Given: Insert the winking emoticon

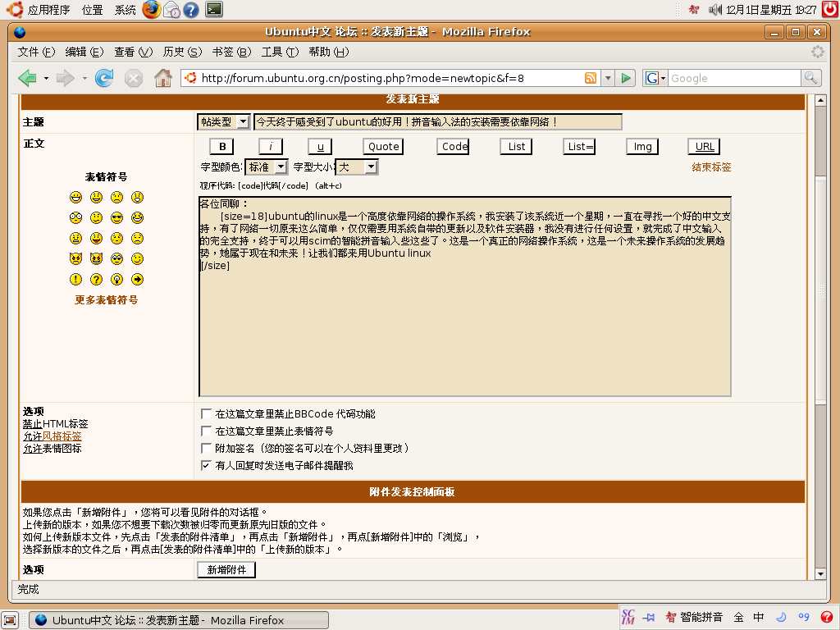Looking at the screenshot, I should (x=137, y=258).
